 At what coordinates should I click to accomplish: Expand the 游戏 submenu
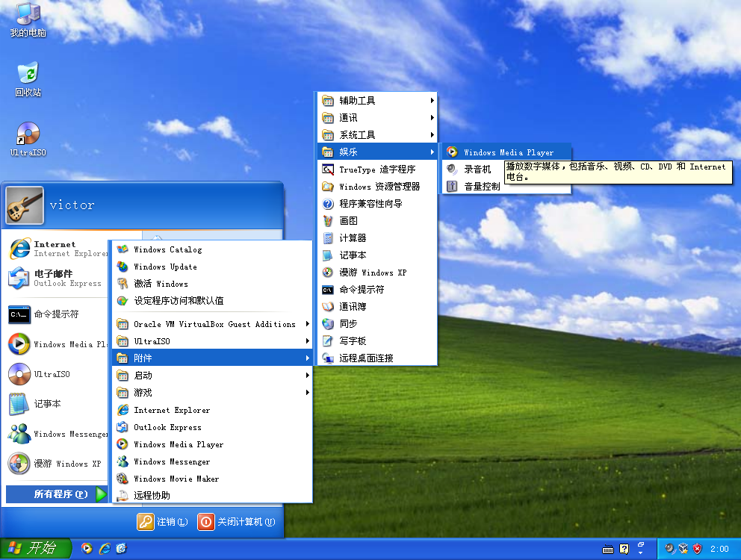[x=149, y=393]
